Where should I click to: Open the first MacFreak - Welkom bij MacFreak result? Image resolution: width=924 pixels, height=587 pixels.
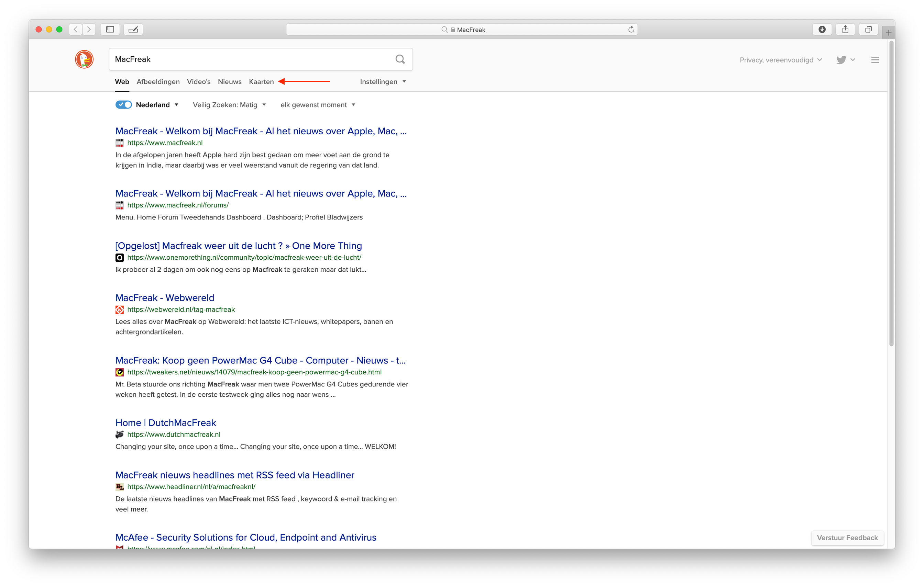click(x=261, y=131)
